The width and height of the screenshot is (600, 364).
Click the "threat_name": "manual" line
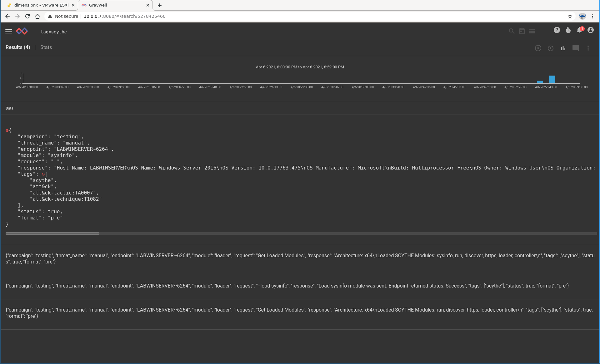coord(53,143)
